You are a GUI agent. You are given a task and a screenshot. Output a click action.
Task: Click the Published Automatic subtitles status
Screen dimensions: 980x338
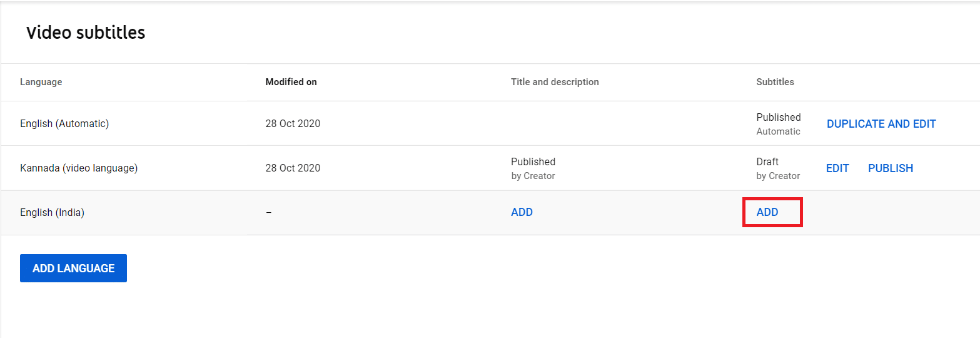[778, 124]
